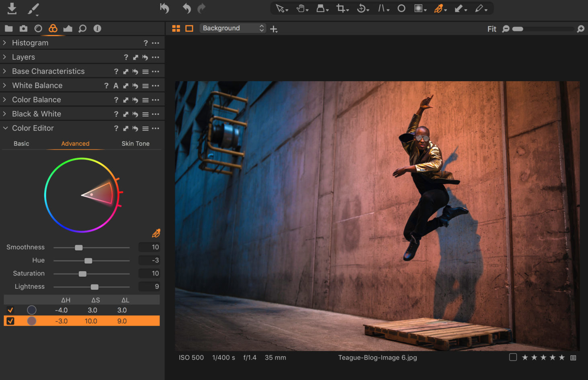The height and width of the screenshot is (380, 588).
Task: Open the Basic tab in Color Editor
Action: pyautogui.click(x=21, y=143)
